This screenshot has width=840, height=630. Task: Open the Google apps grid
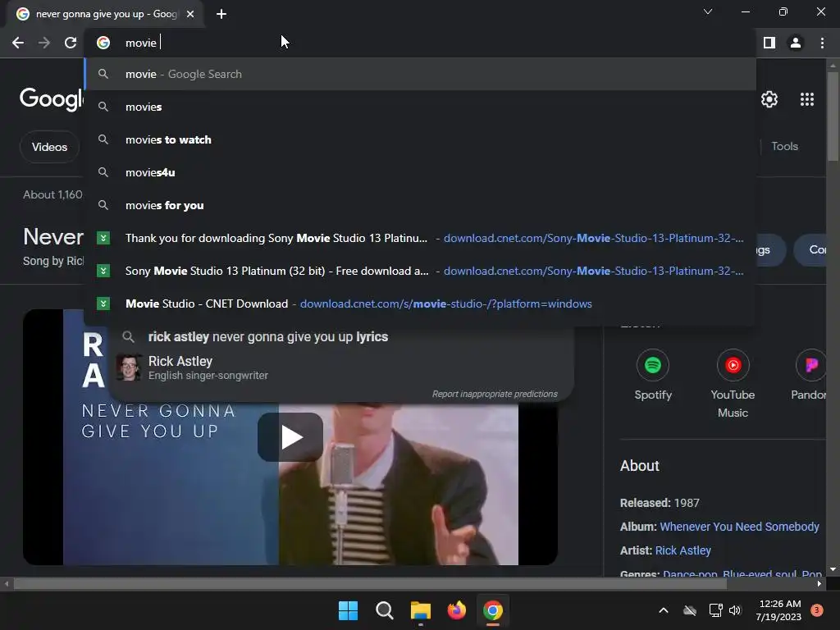(807, 99)
